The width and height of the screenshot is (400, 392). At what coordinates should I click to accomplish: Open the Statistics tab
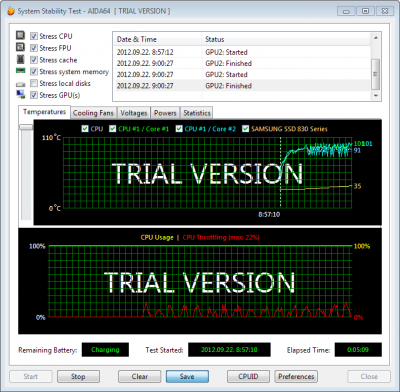(197, 113)
